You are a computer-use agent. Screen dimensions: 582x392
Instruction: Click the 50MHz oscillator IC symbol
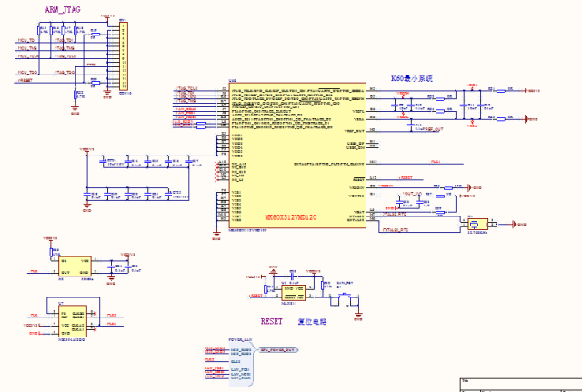click(75, 266)
